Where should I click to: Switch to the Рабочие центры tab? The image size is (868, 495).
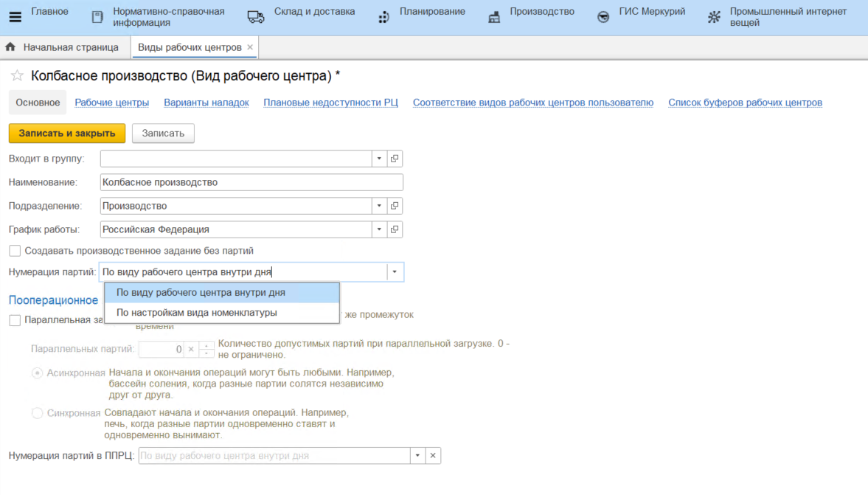112,103
